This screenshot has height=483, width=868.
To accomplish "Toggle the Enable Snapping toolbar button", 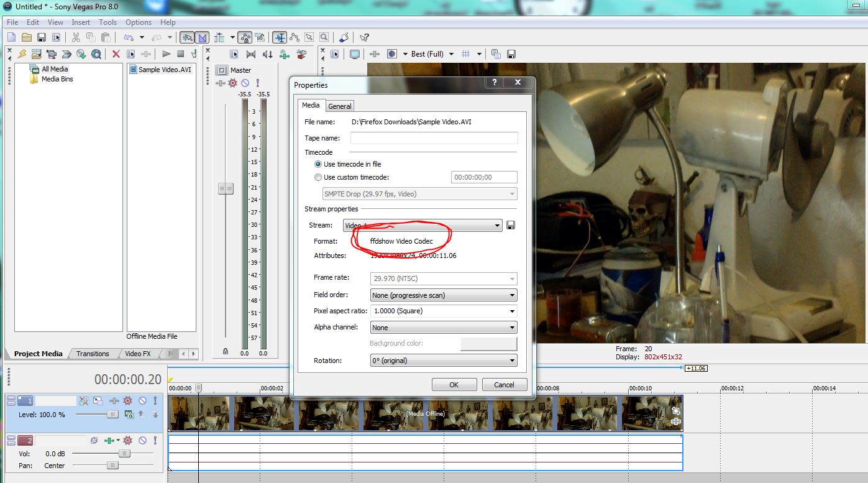I will [x=186, y=37].
